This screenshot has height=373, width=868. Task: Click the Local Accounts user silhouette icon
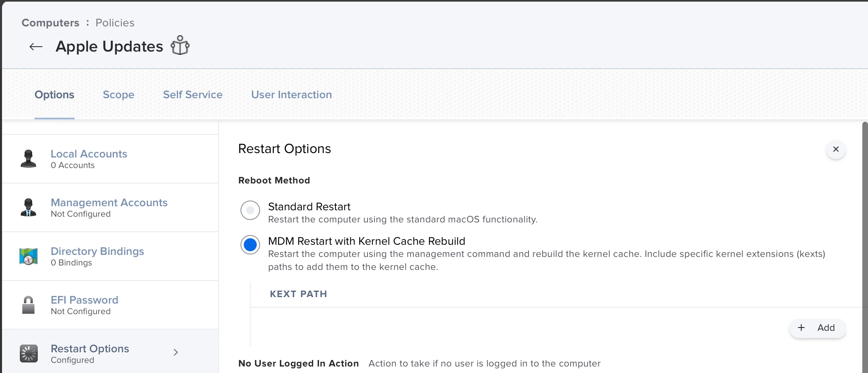[x=28, y=159]
